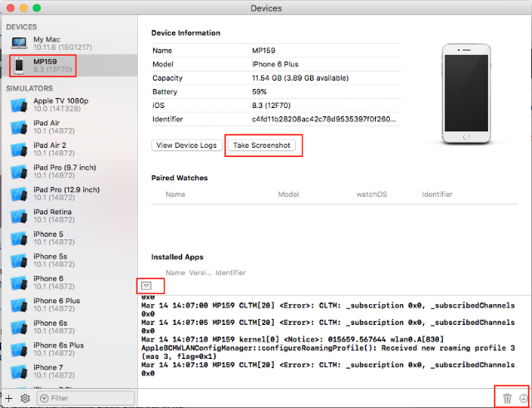Viewport: 532px width, 408px height.
Task: Click the kernel Notice log line
Action: coord(328,348)
